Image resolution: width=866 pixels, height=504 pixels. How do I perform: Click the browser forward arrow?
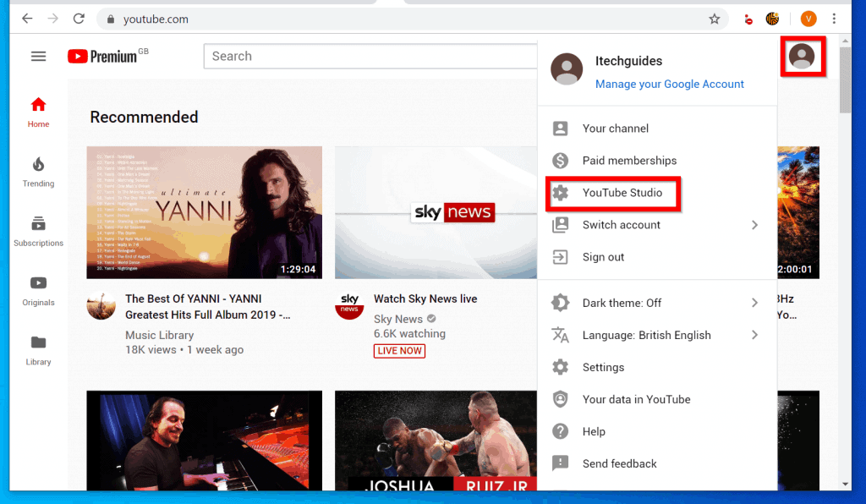pos(53,19)
